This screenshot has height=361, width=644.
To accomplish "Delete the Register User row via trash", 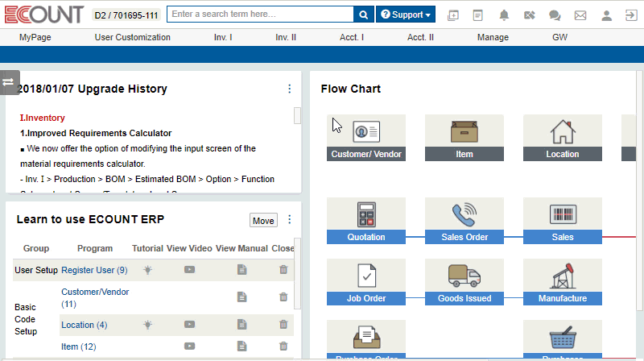I will (x=283, y=270).
